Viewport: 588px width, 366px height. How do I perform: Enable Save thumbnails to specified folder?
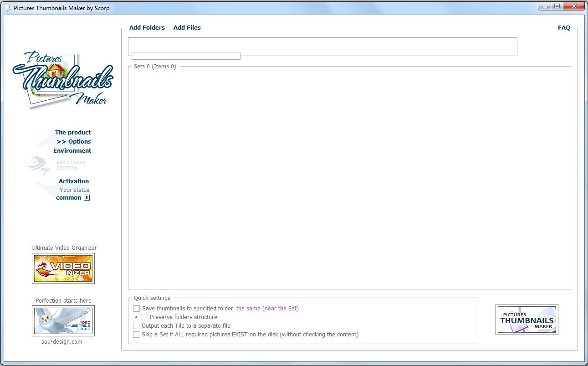click(136, 309)
